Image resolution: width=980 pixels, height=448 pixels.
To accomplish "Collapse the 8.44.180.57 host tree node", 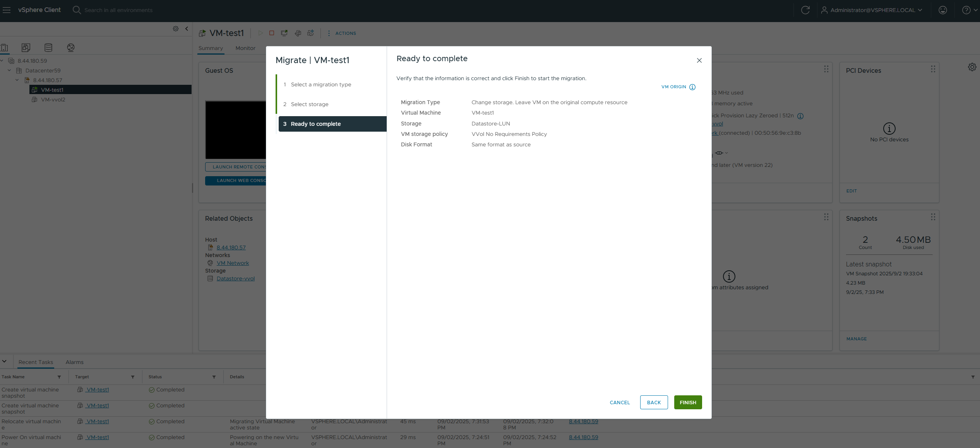I will tap(17, 80).
